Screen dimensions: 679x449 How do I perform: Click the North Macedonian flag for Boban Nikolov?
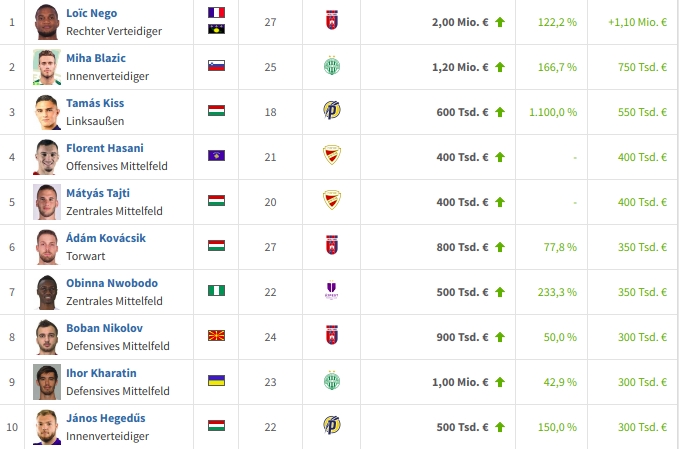click(216, 336)
